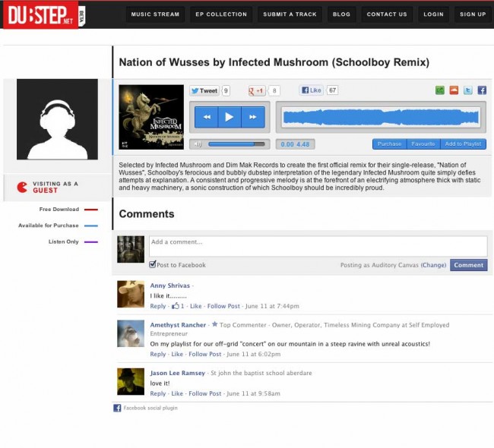Click the Infected Mushroom album cover

pos(151,117)
